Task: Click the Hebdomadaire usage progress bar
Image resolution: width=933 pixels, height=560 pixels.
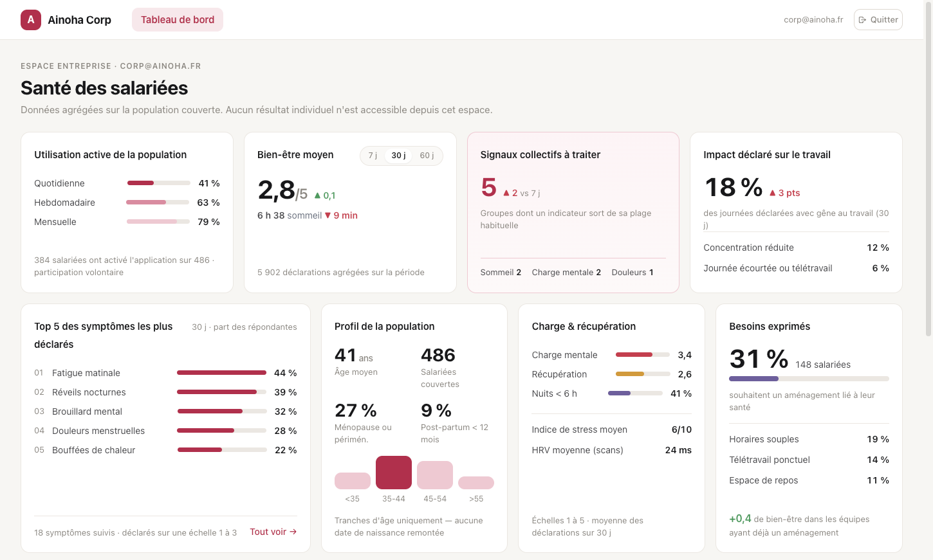Action: 158,203
